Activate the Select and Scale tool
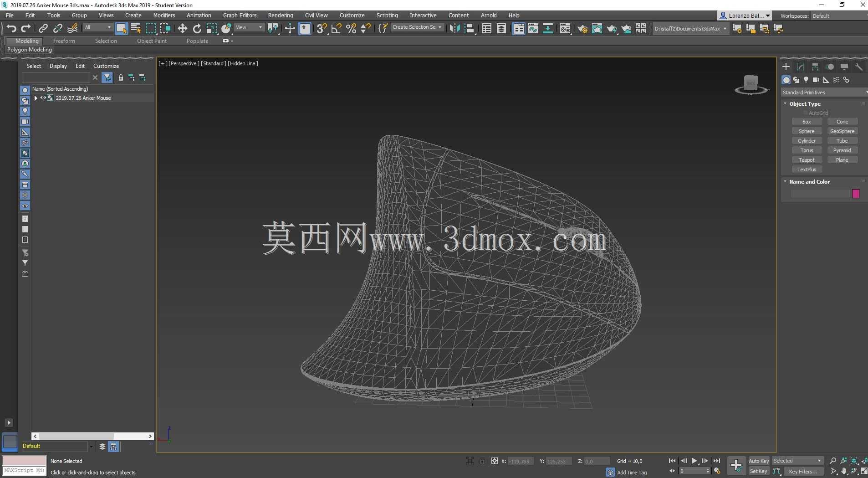 click(211, 28)
